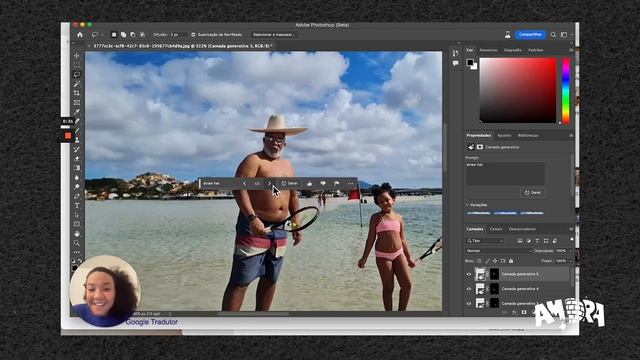Give thumbs down on generated variation
This screenshot has height=360, width=640.
pyautogui.click(x=323, y=184)
